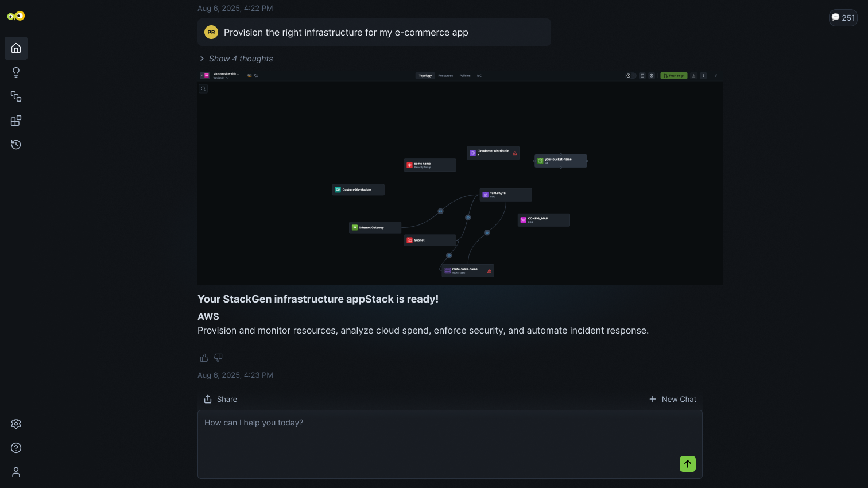Image resolution: width=868 pixels, height=488 pixels.
Task: Click the thumbs up feedback icon
Action: tap(204, 358)
